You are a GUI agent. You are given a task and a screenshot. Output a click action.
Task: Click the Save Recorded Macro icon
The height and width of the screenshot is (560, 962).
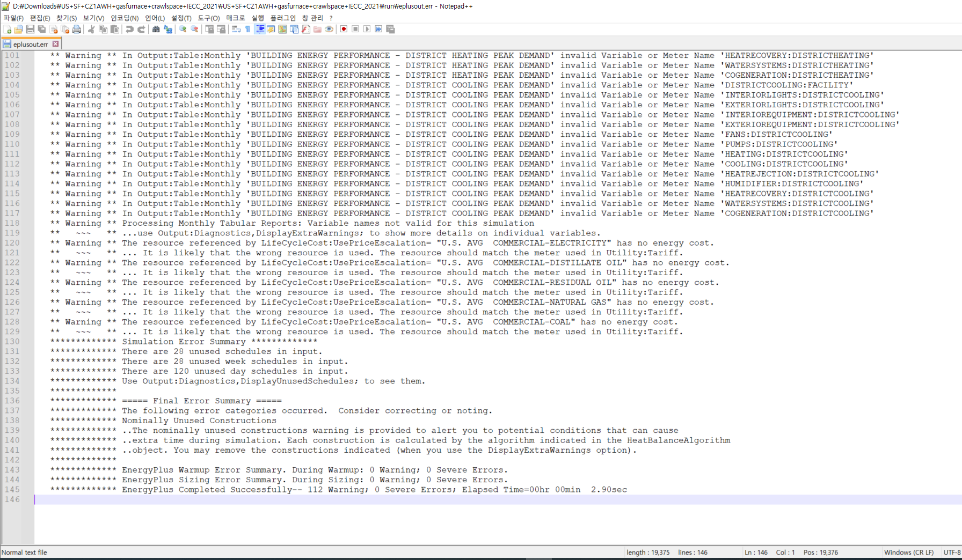[390, 29]
